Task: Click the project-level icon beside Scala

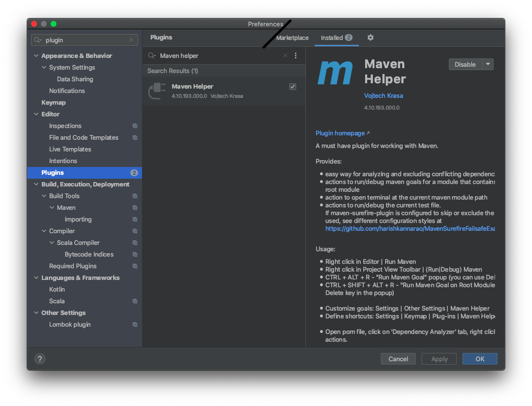Action: 135,301
